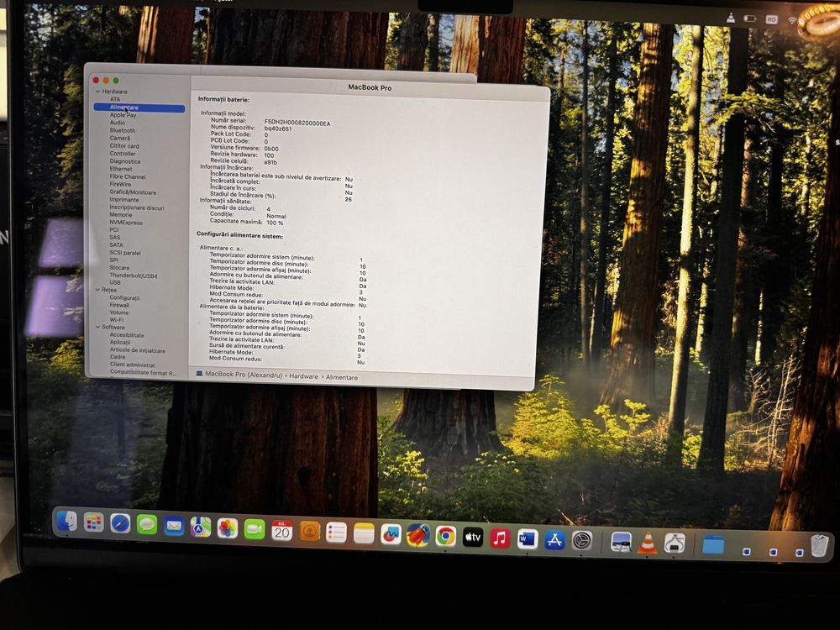
Task: Select Imprimante in the sidebar
Action: [123, 199]
